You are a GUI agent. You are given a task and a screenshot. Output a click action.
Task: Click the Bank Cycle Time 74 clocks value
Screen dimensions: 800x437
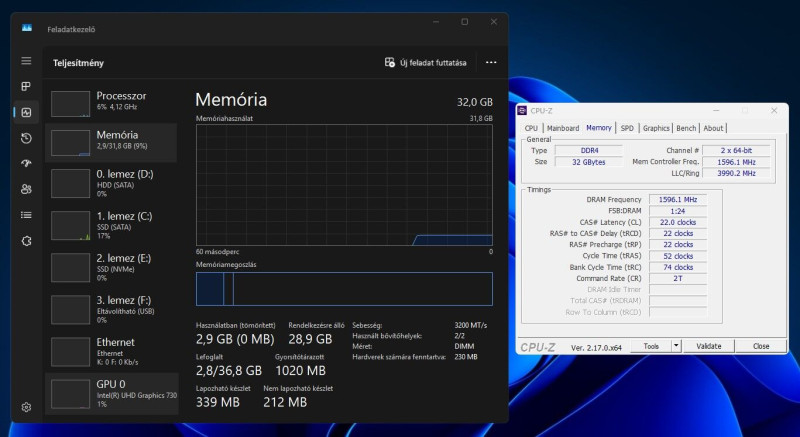tap(678, 267)
